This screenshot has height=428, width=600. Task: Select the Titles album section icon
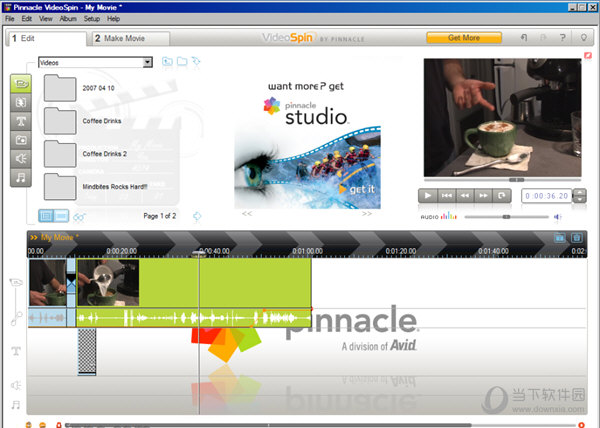[21, 121]
